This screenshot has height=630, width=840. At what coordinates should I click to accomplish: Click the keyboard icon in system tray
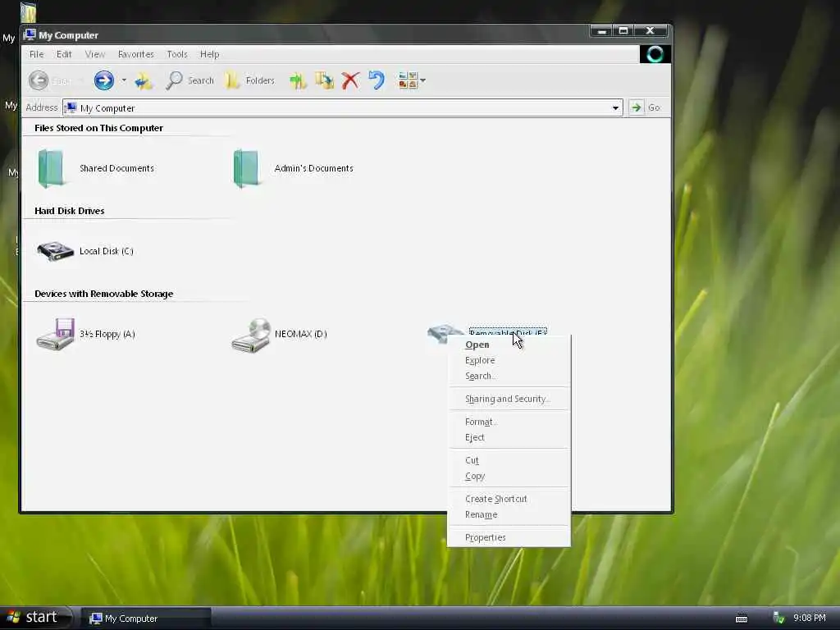click(x=742, y=619)
